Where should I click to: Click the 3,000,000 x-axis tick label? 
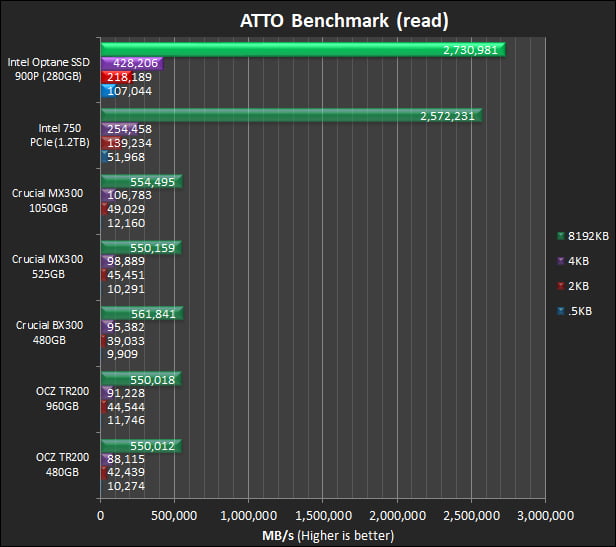click(545, 516)
